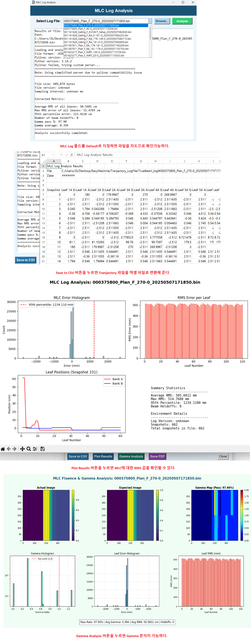
Task: Click the Pass Rate summary status box
Action: (x=127, y=622)
